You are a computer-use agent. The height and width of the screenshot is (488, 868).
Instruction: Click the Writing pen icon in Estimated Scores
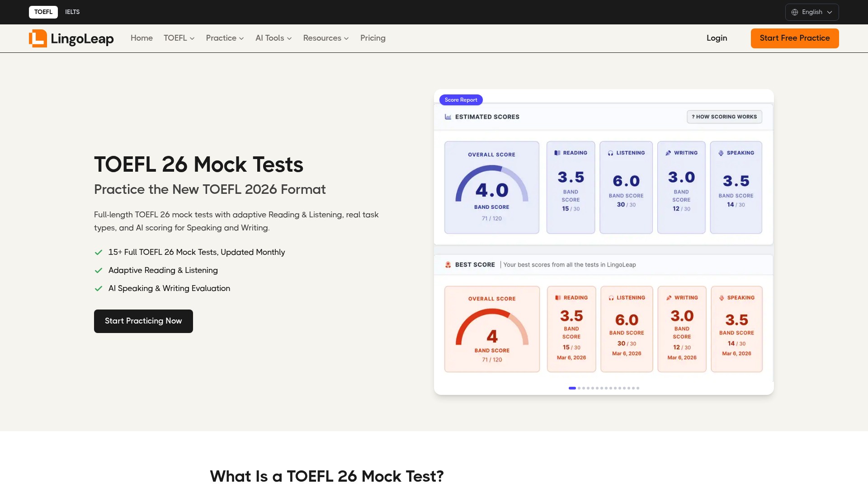pos(668,153)
